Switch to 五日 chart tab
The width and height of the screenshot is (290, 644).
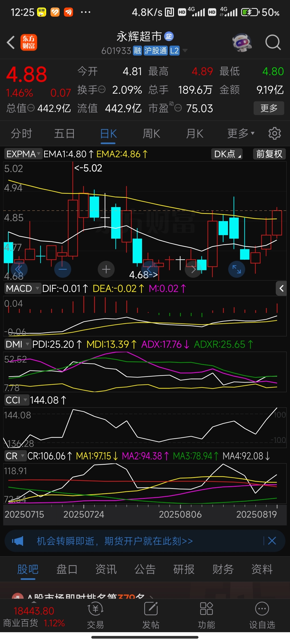pos(64,133)
